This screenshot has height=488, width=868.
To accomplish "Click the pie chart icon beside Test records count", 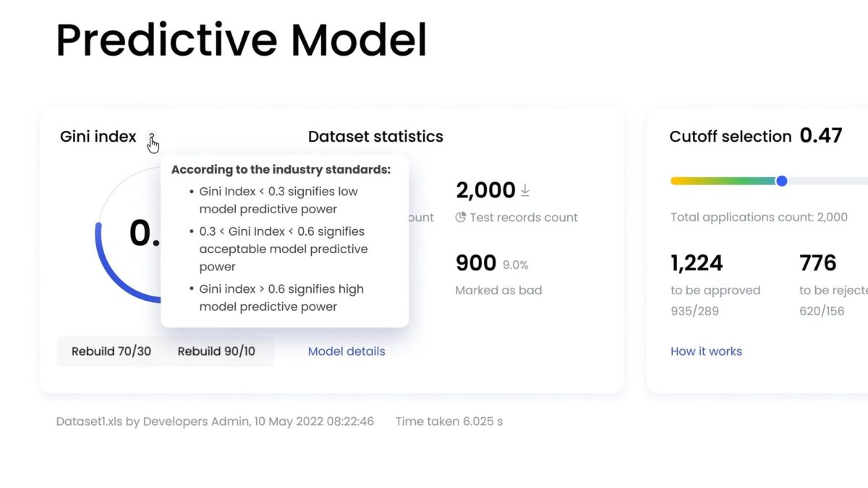I will (461, 217).
